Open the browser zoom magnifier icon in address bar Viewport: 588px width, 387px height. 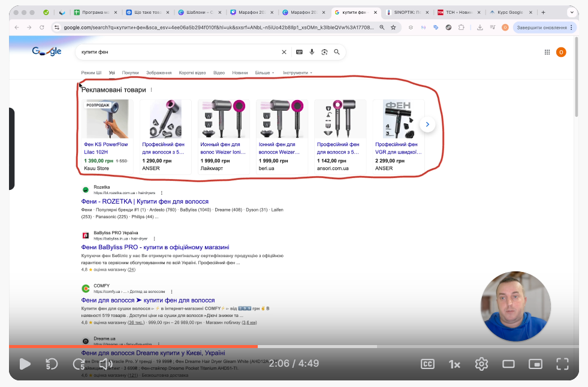[x=382, y=28]
